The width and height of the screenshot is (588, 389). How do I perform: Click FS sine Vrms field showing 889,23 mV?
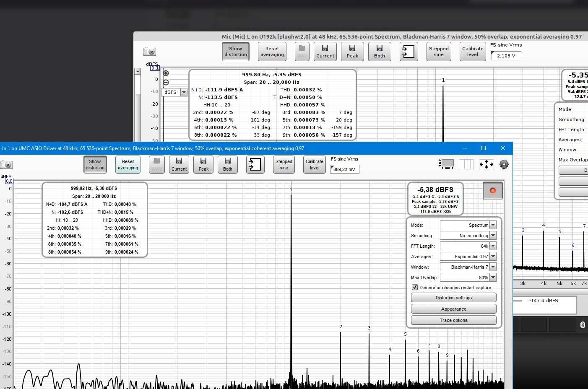coord(345,169)
